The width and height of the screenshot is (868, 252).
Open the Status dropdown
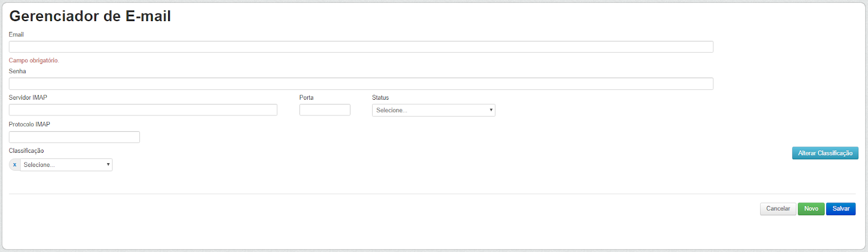coord(433,110)
